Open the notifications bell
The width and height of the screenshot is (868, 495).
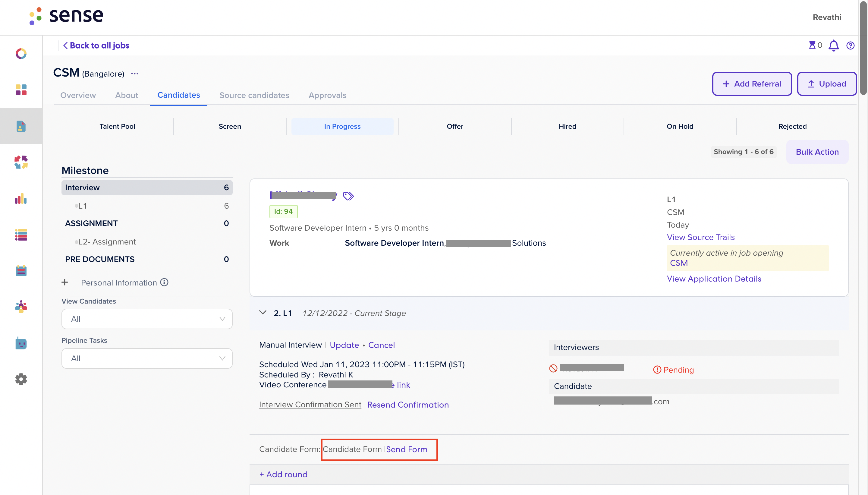[x=834, y=46]
